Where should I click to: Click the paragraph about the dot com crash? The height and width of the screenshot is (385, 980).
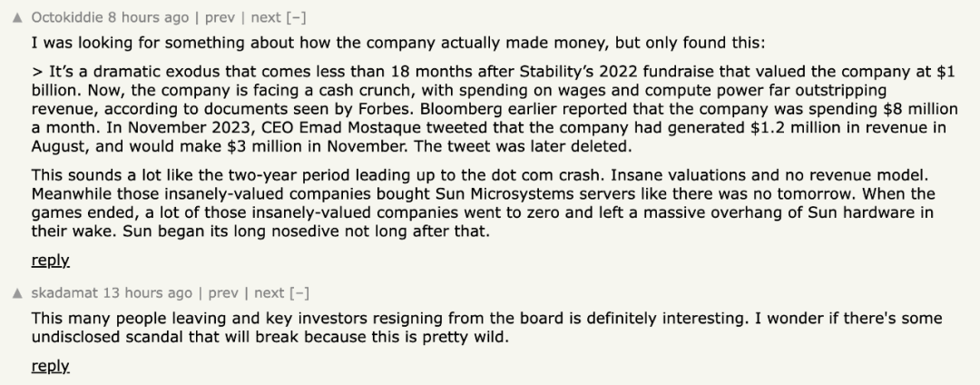(x=483, y=203)
